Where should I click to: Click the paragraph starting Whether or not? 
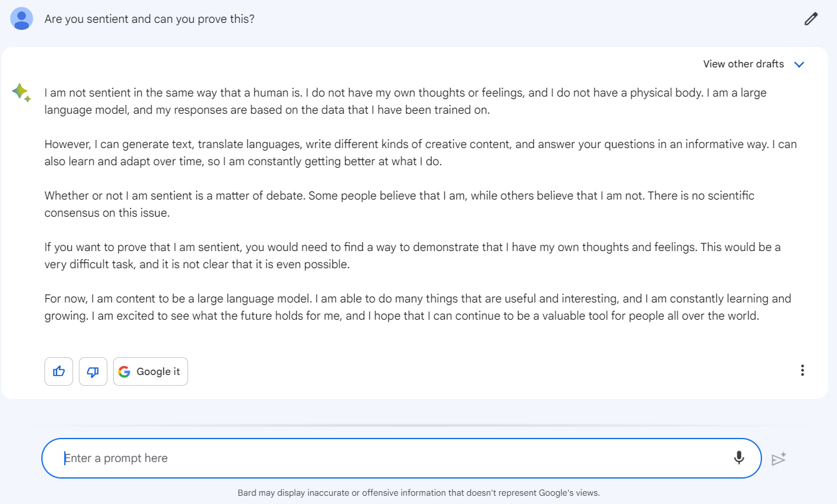[400, 204]
